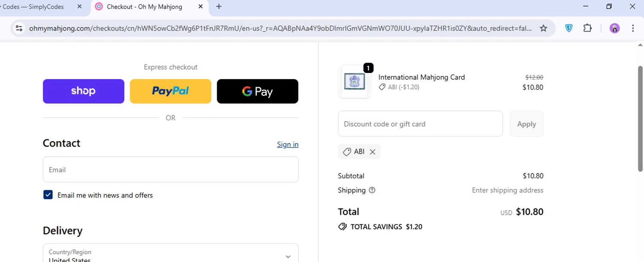Click the Discount code or gift card field
This screenshot has width=644, height=262.
420,124
